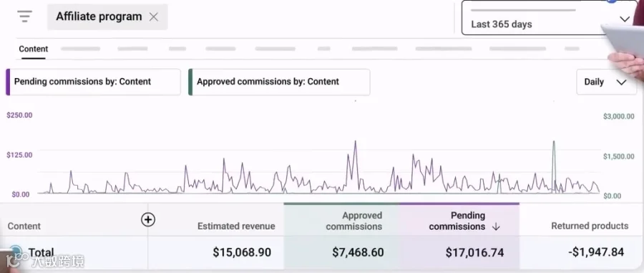Open the filter icon menu
This screenshot has height=273, width=644.
tap(24, 16)
